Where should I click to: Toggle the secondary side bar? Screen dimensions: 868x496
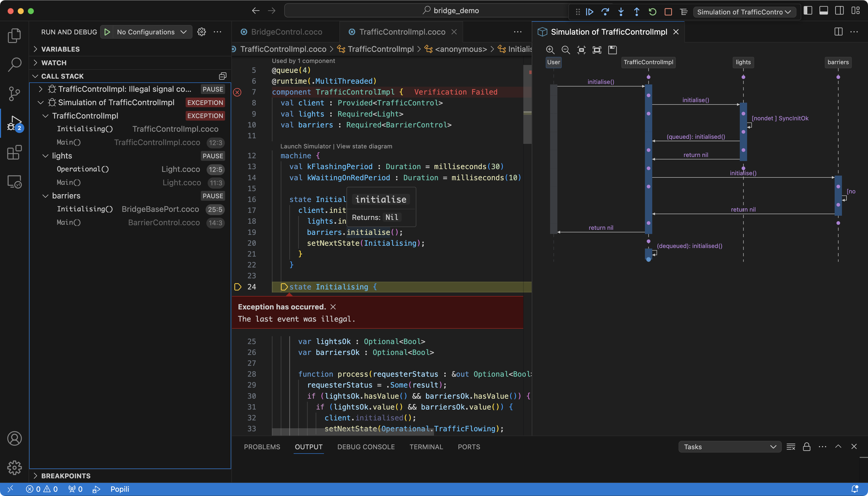pos(839,11)
